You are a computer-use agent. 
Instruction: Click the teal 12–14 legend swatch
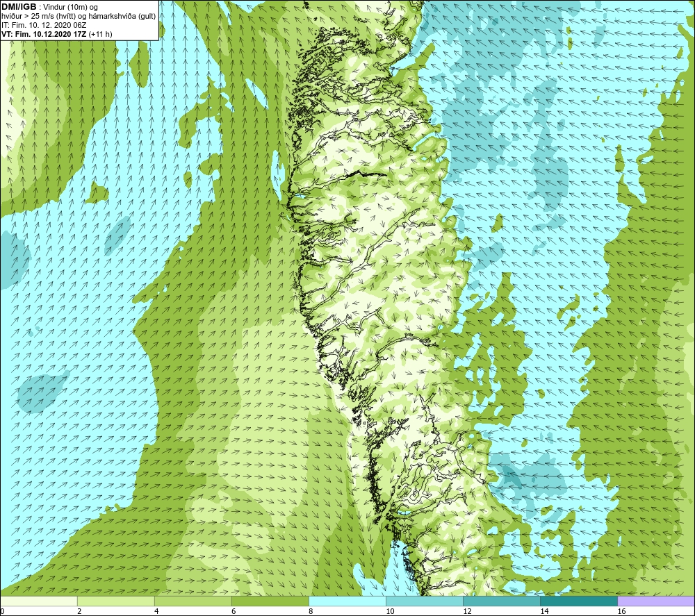click(502, 601)
